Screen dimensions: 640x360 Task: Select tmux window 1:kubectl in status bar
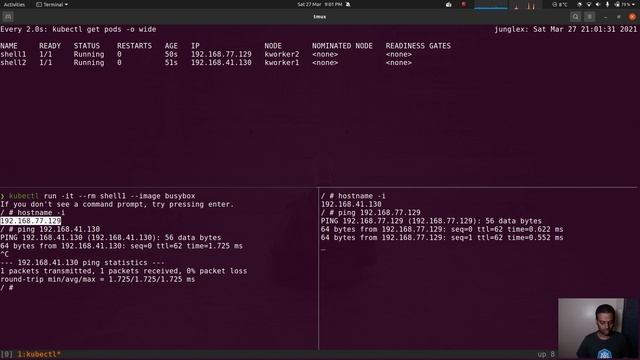tap(39, 354)
